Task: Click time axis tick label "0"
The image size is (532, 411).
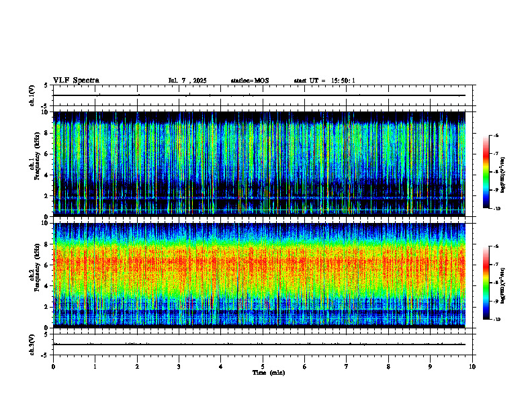Action: (x=53, y=367)
